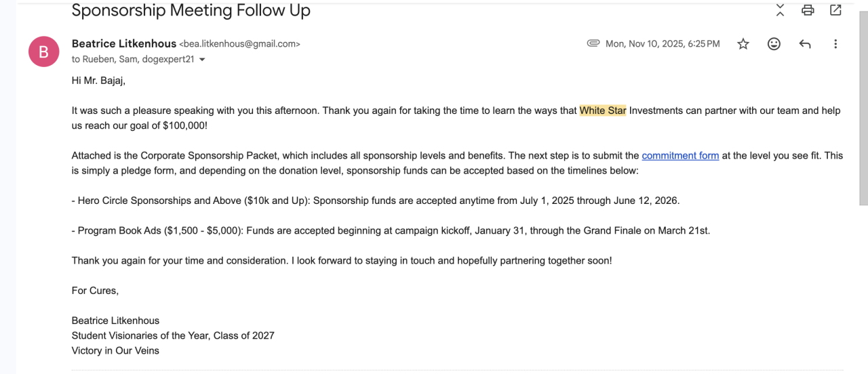This screenshot has width=868, height=374.
Task: Click the "Hi Mr. Bajaj," greeting text
Action: pyautogui.click(x=98, y=81)
